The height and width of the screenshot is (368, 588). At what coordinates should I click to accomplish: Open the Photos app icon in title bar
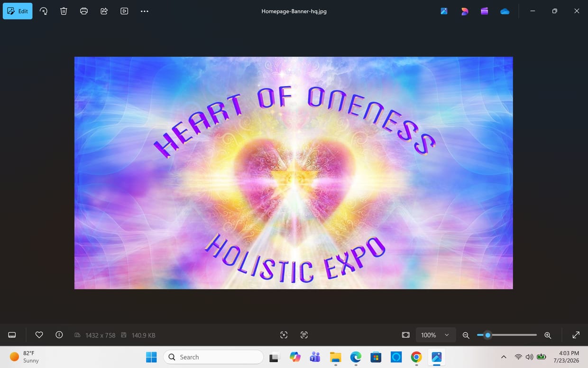point(444,11)
